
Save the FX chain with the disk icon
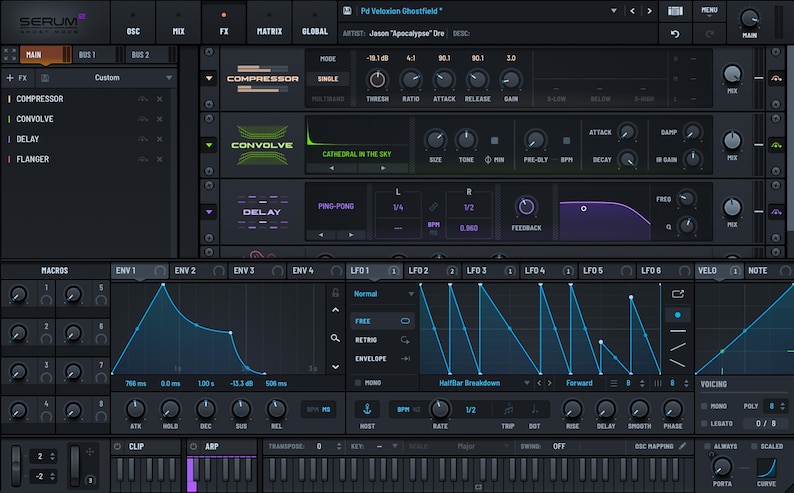click(x=45, y=78)
